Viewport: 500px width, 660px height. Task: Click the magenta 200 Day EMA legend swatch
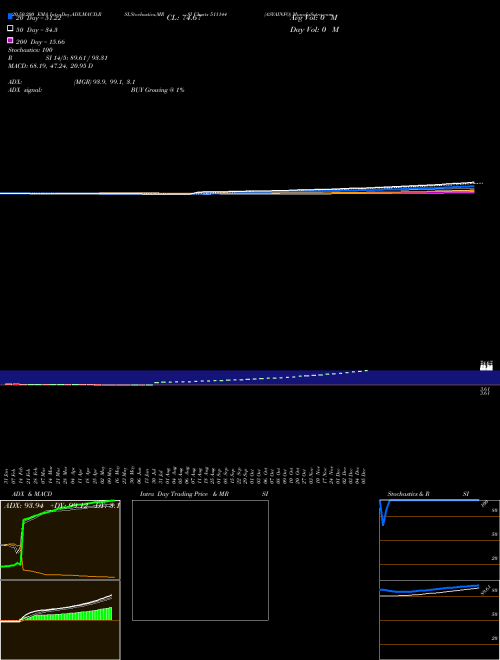10,40
